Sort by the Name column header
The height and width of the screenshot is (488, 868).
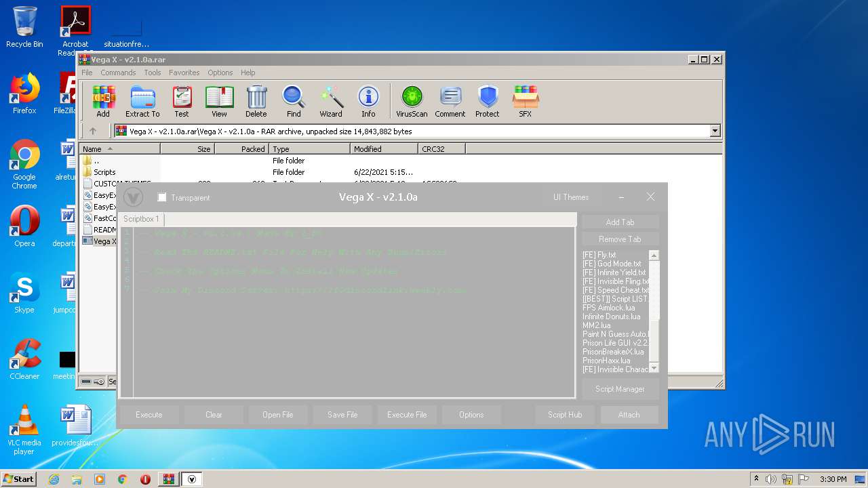click(x=120, y=149)
